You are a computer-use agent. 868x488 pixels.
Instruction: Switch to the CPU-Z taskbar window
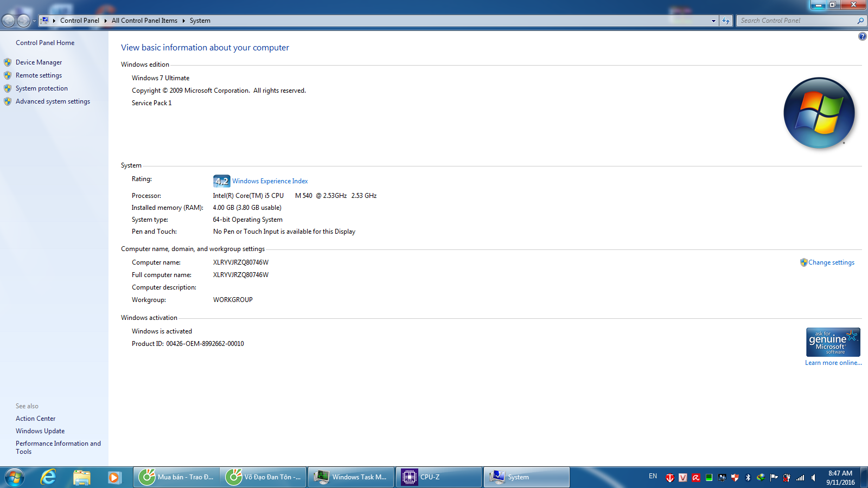(438, 477)
